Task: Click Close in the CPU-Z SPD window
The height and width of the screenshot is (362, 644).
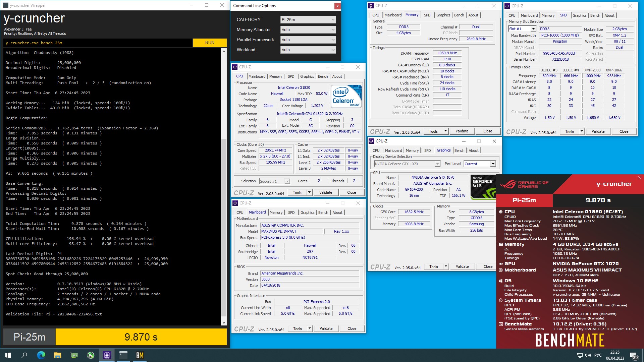Action: [624, 131]
